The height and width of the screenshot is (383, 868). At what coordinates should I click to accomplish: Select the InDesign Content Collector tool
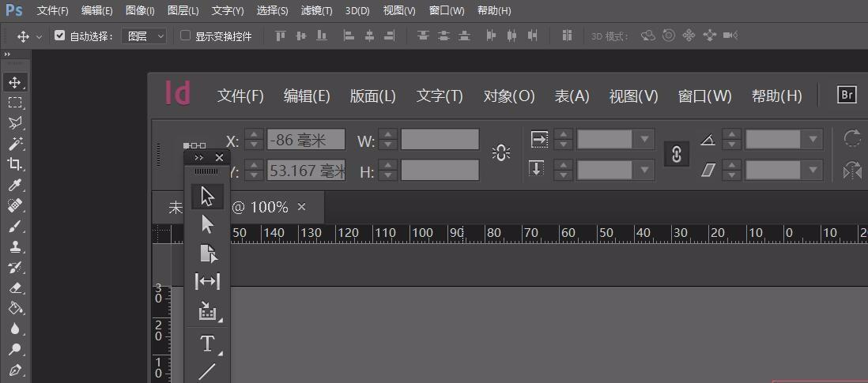(208, 311)
